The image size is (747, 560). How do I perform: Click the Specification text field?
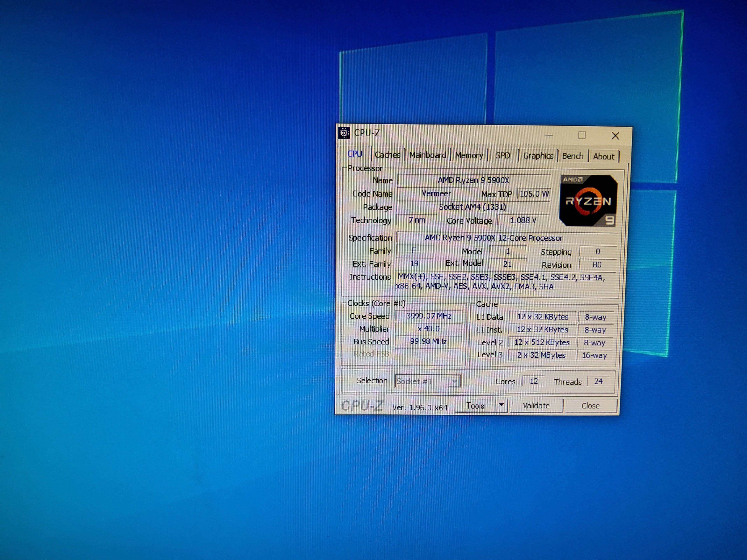[493, 238]
